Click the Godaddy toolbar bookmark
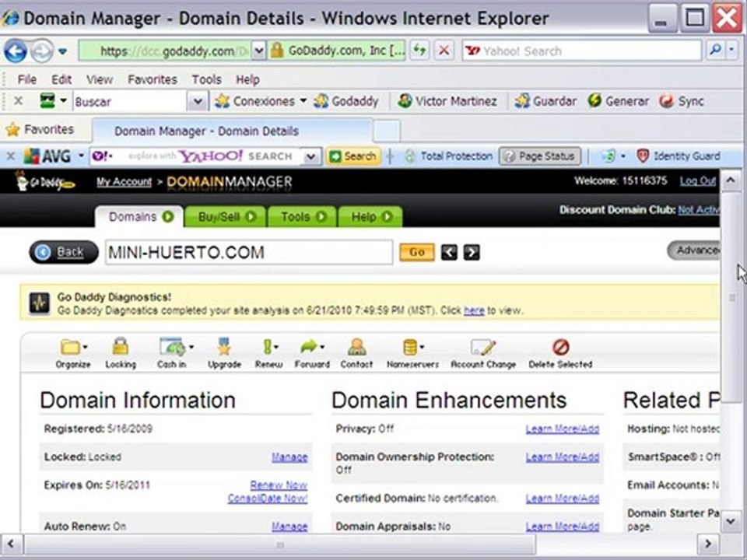 click(x=346, y=101)
